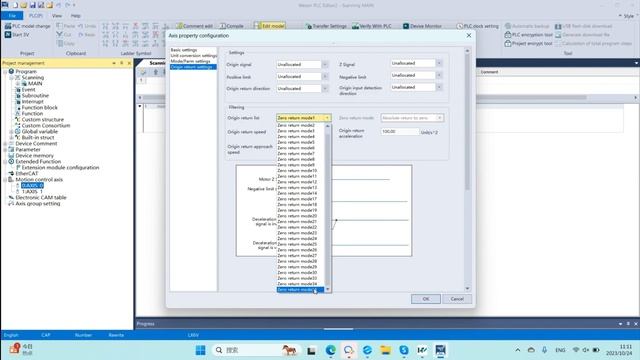Image resolution: width=640 pixels, height=360 pixels.
Task: Click Cancel in Axis property configuration
Action: tap(457, 299)
